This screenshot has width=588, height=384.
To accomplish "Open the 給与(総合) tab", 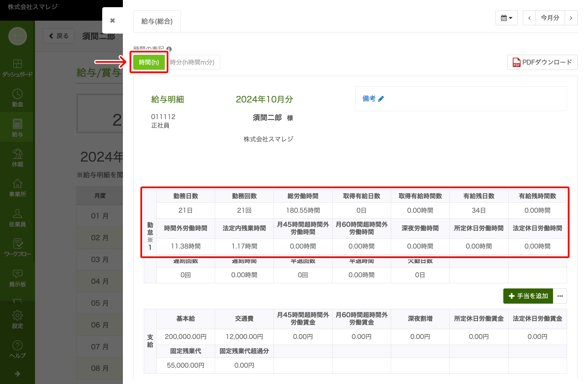I will point(157,21).
